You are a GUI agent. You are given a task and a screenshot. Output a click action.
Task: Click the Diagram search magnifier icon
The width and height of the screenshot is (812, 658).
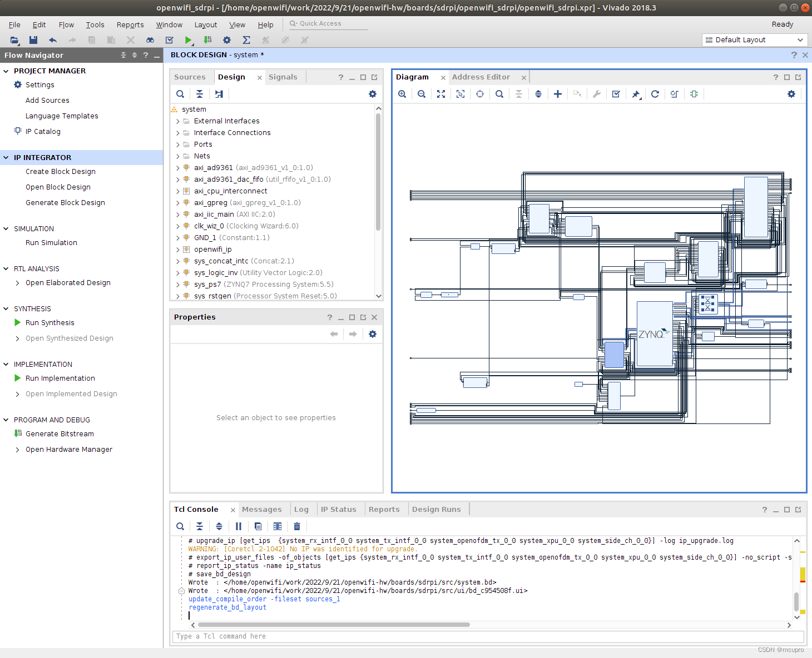click(x=499, y=94)
